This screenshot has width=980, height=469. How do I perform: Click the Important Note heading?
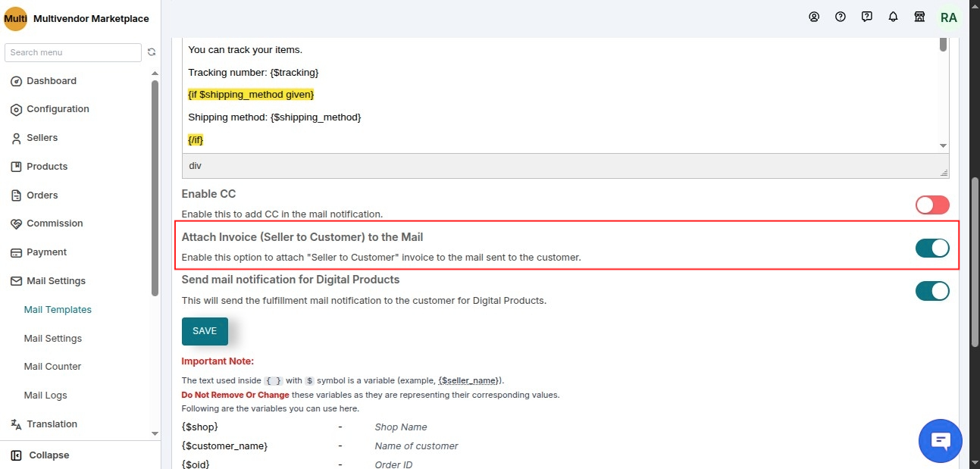pyautogui.click(x=218, y=361)
